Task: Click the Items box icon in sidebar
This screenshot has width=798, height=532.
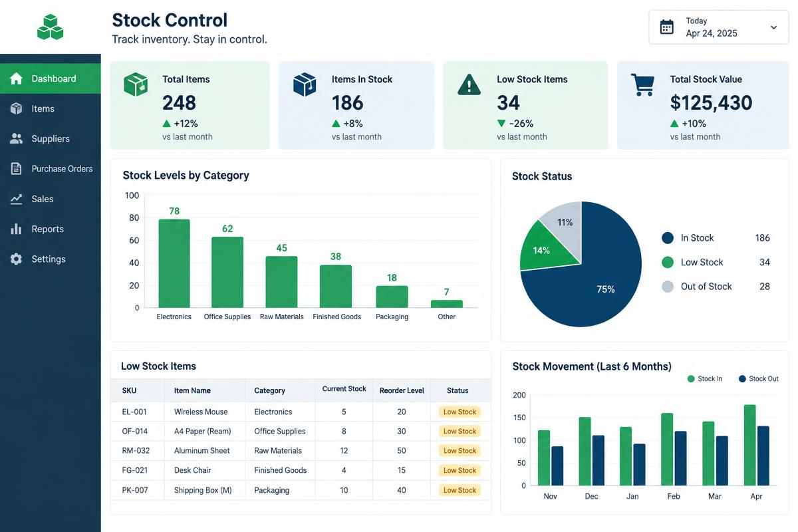Action: click(x=17, y=108)
